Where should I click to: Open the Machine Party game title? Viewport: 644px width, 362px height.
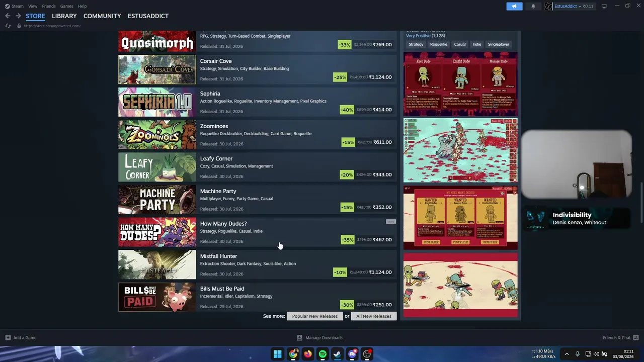(218, 191)
